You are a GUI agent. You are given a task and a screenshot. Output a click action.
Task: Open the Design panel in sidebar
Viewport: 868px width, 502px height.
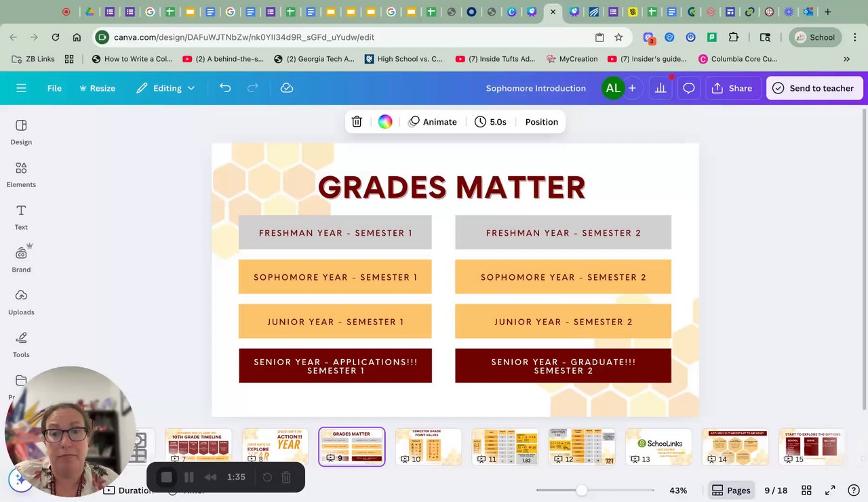point(21,132)
